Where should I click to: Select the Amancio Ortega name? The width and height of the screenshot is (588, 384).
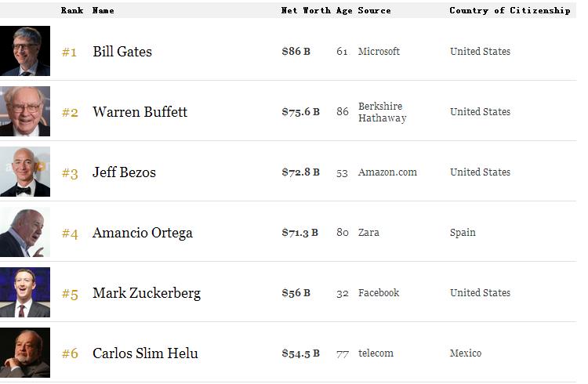(142, 233)
